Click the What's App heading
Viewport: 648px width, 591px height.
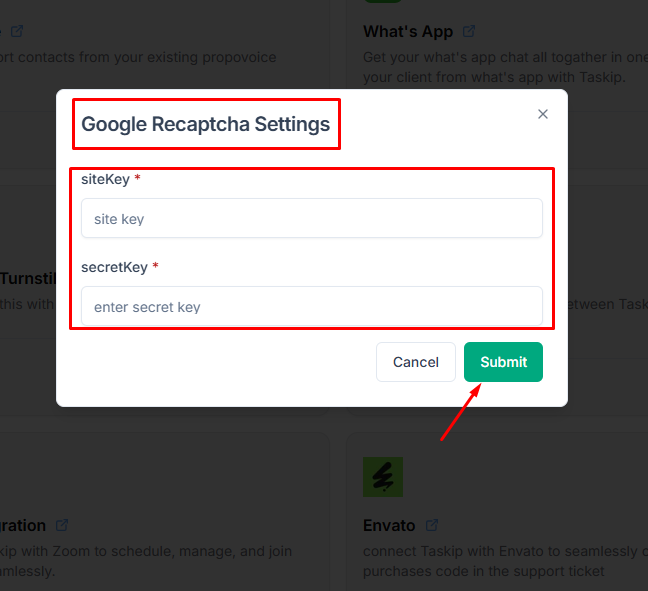[x=408, y=31]
